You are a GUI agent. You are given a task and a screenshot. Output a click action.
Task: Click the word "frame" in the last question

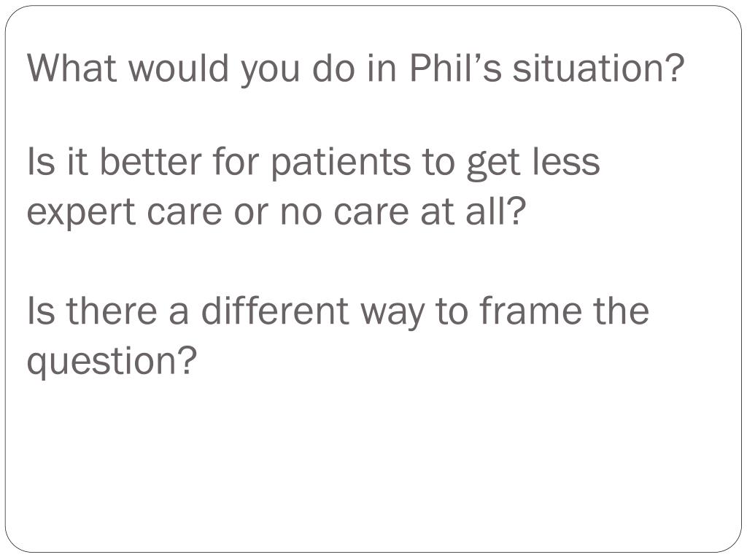(530, 311)
